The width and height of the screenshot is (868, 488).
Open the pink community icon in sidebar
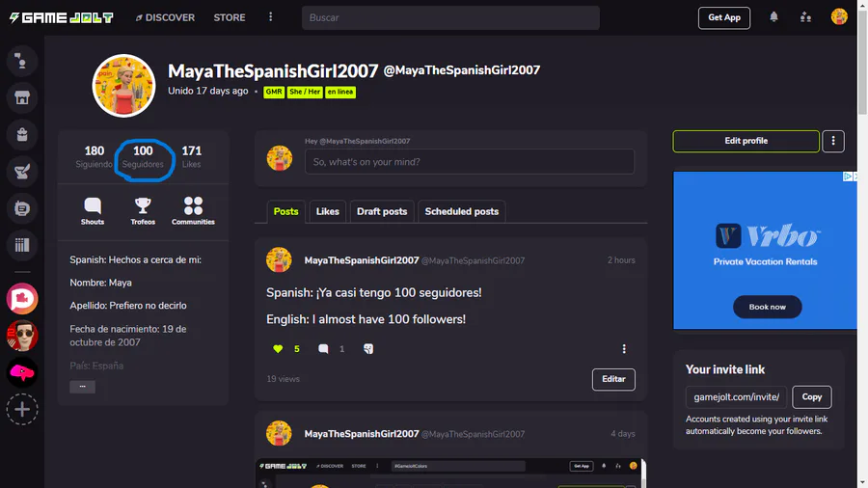click(x=22, y=299)
